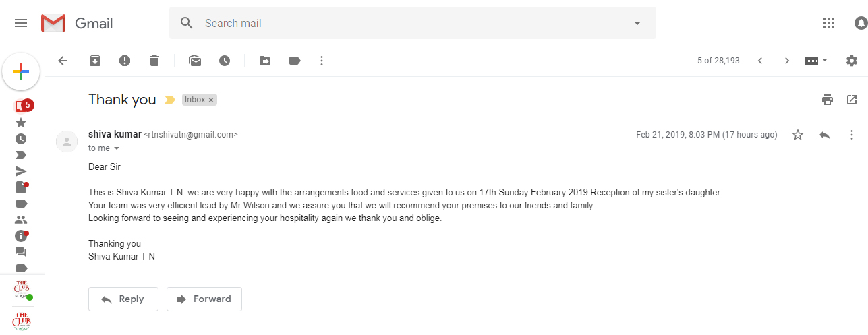Viewport: 868px width, 335px height.
Task: Archive this Thank you email
Action: click(x=95, y=61)
